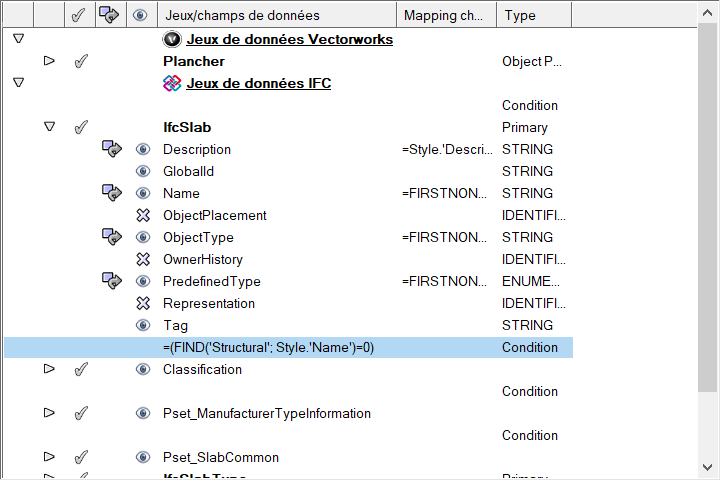This screenshot has width=720, height=480.
Task: Expand the Pset_SlabCommon node
Action: (49, 457)
